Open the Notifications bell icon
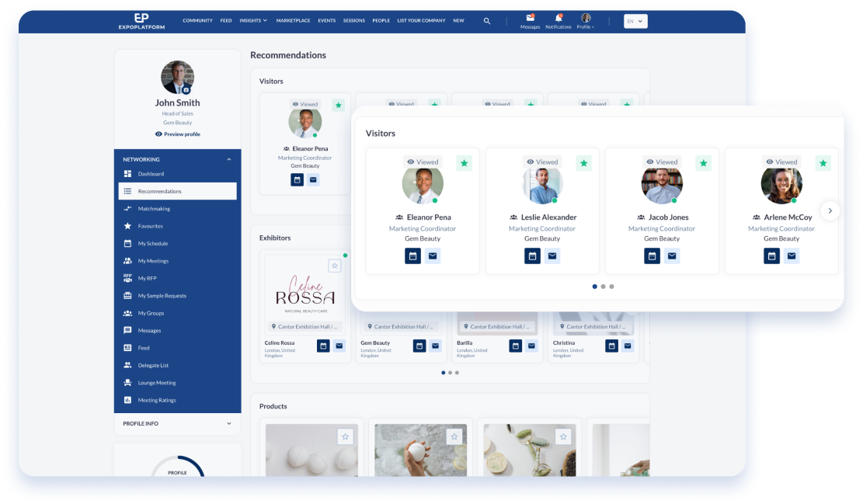Screen dimensions: 863x504 click(558, 18)
